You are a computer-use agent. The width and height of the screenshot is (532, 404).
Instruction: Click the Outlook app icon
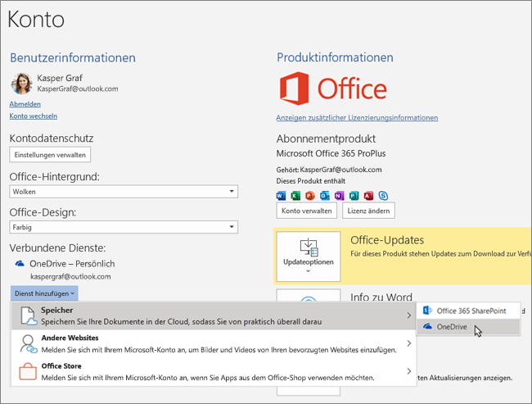click(325, 196)
